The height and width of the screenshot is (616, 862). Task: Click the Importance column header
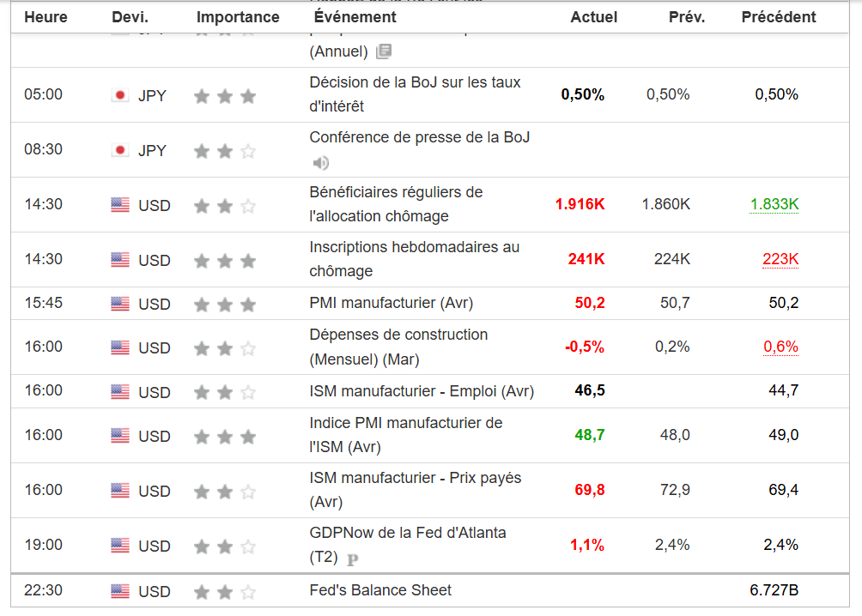(x=238, y=17)
